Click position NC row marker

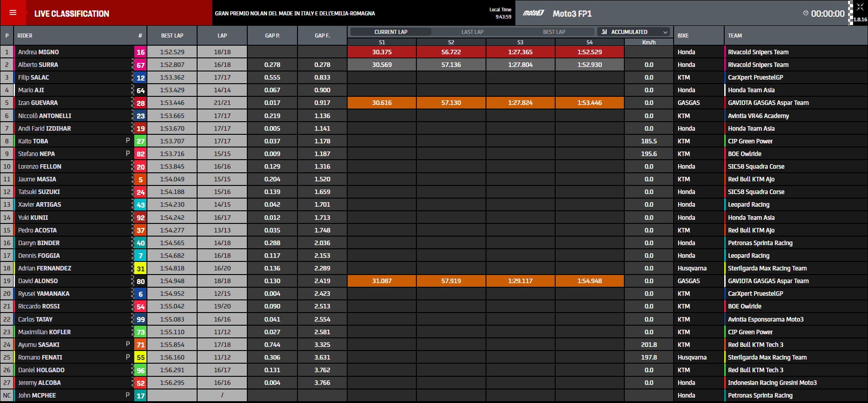(x=7, y=395)
